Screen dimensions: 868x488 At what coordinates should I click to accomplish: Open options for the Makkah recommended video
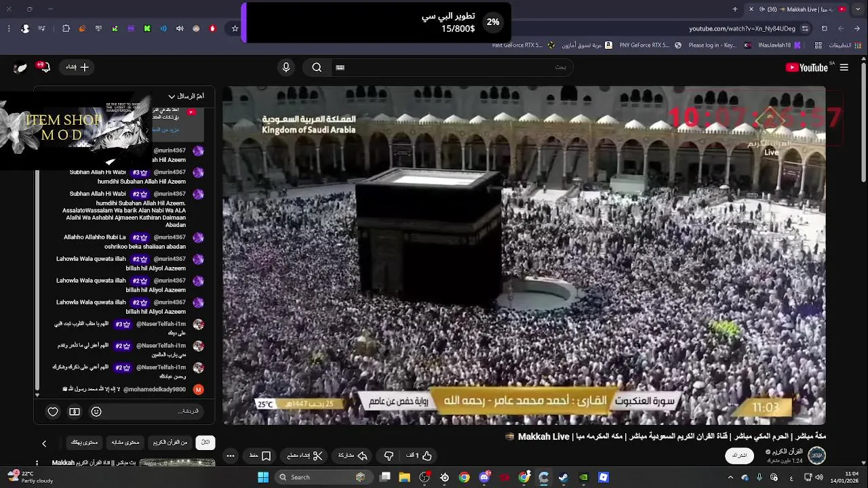tap(38, 464)
